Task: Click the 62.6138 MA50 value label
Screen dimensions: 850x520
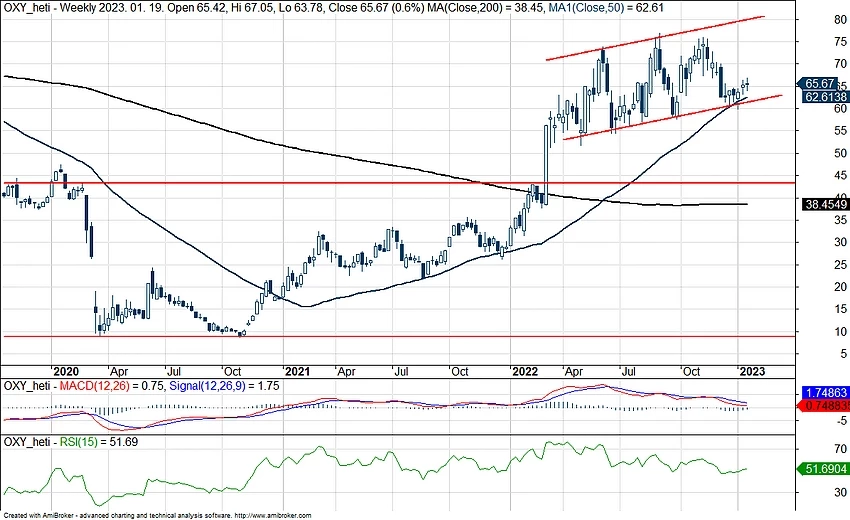Action: (826, 97)
